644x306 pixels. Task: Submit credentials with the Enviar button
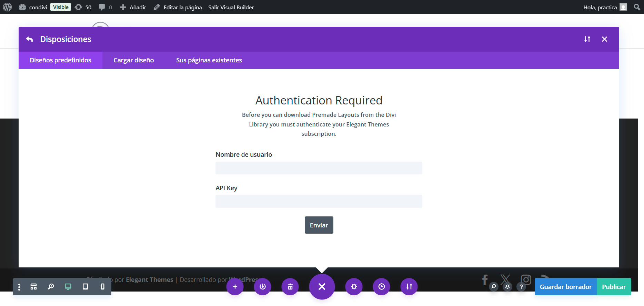tap(319, 225)
